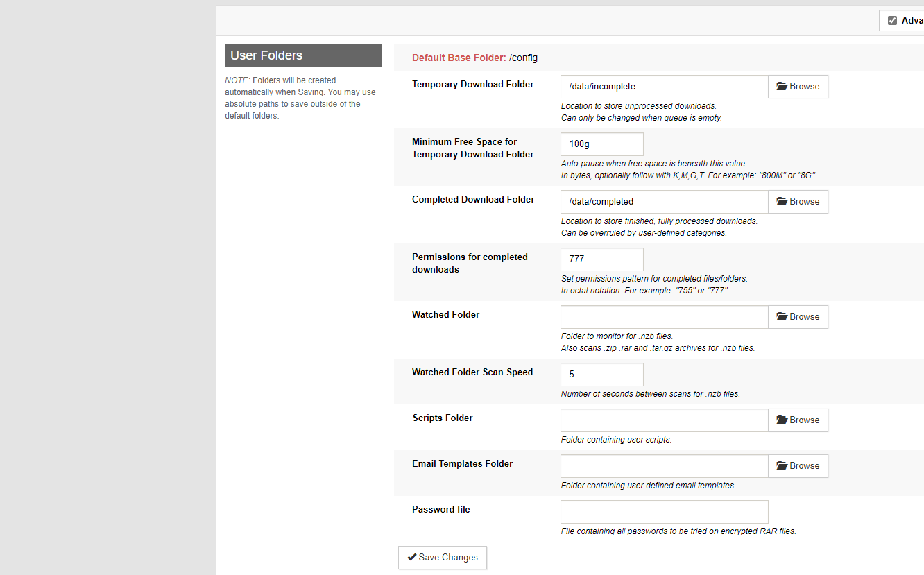Click the Permissions for completed downloads label
The height and width of the screenshot is (575, 924).
[470, 263]
